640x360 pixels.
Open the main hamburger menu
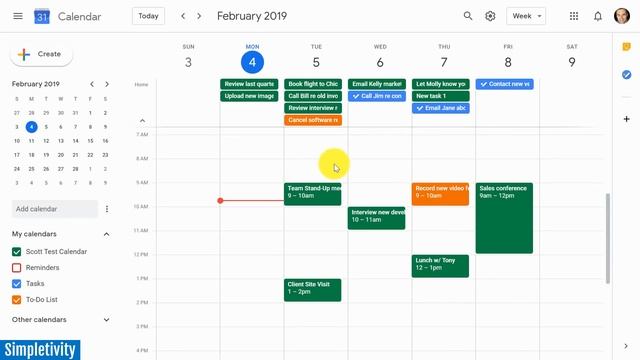18,16
